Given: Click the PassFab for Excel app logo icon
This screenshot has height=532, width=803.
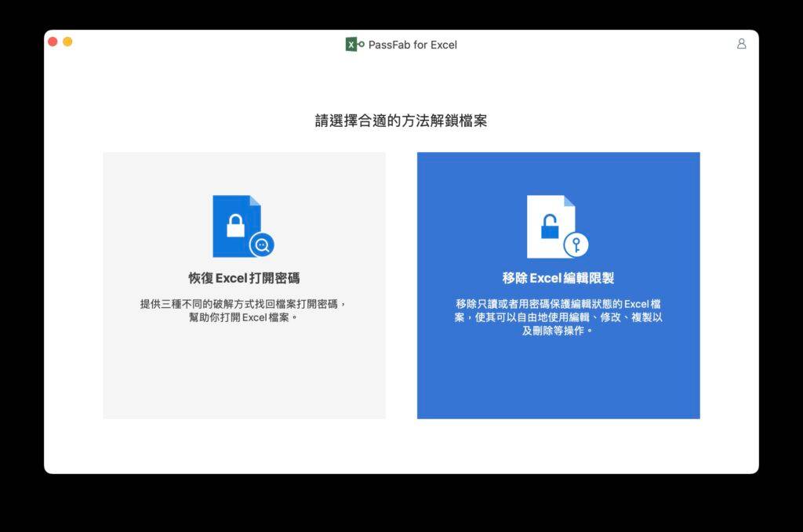Looking at the screenshot, I should 352,45.
